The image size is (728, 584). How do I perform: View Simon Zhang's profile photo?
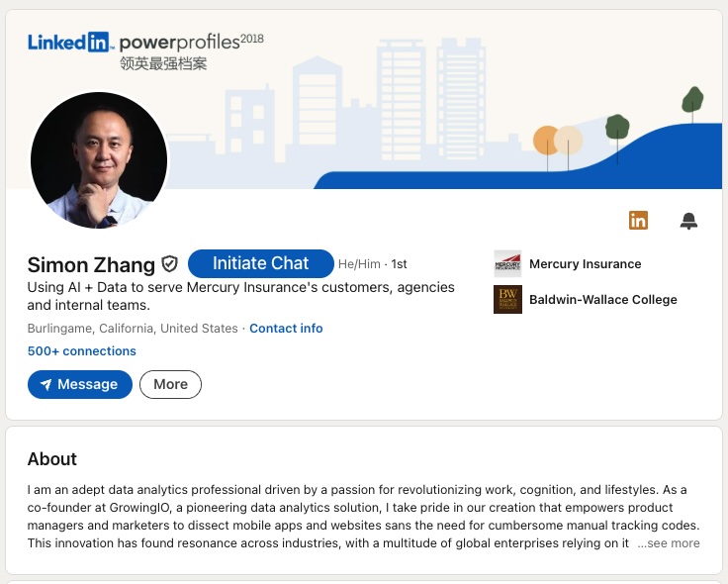tap(99, 160)
